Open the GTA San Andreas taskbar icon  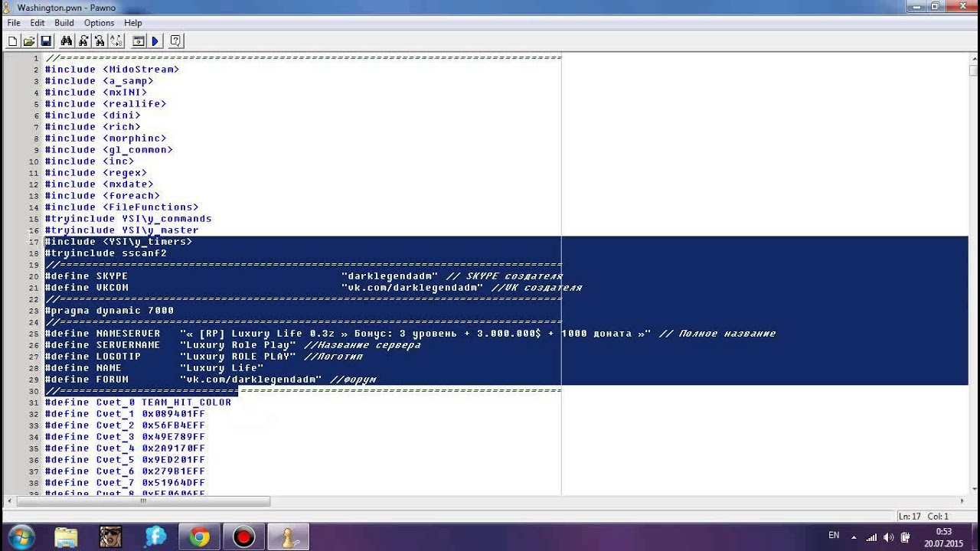pyautogui.click(x=110, y=536)
